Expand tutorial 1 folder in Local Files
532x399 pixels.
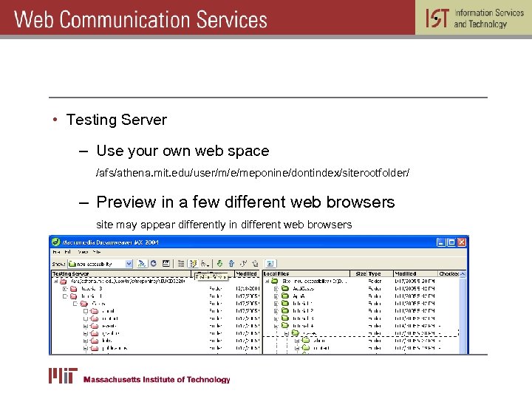point(276,304)
